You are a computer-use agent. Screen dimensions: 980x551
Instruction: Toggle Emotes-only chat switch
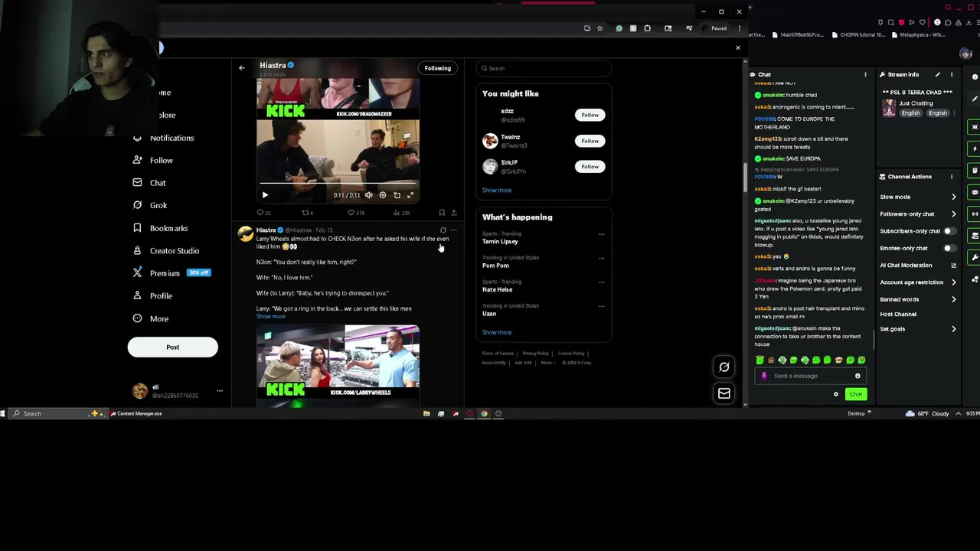coord(949,248)
